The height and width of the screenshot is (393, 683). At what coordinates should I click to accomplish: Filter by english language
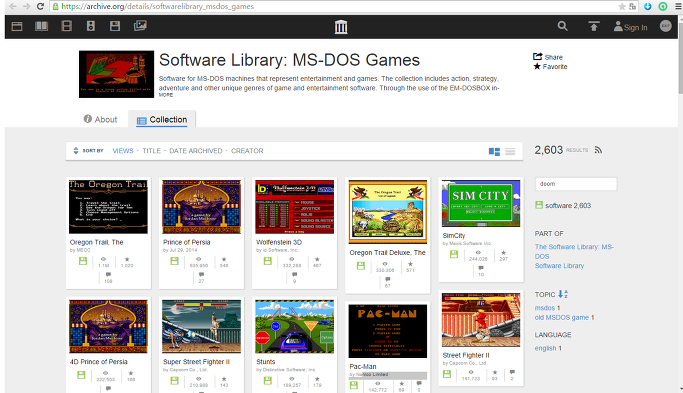coord(545,348)
